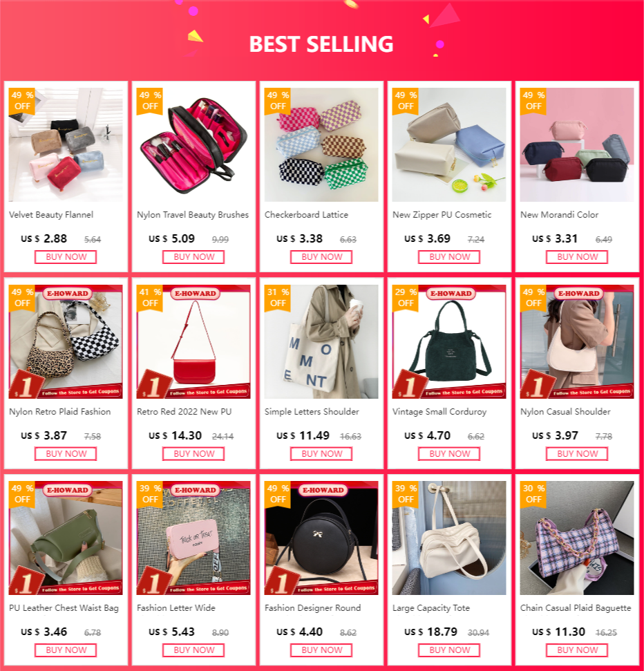Screen dimensions: 644x671
Task: Click BUY NOW for Nylon Travel Beauty Brushes
Action: pos(193,257)
